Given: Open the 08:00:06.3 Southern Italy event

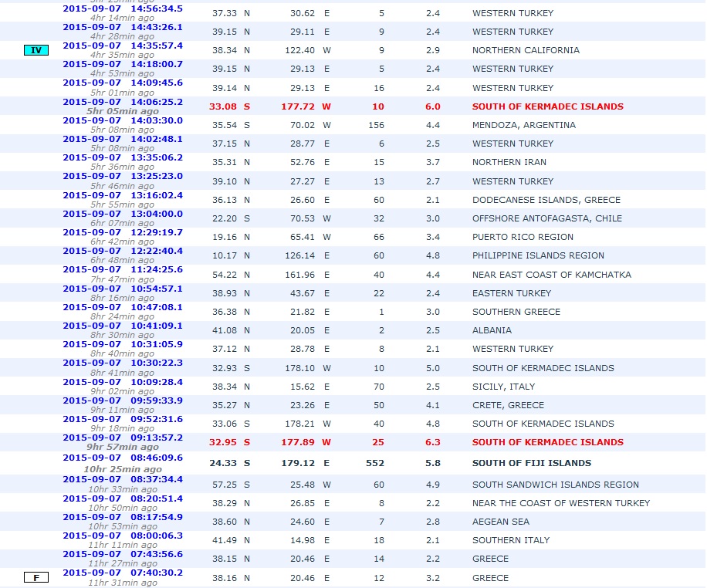Looking at the screenshot, I should (123, 536).
